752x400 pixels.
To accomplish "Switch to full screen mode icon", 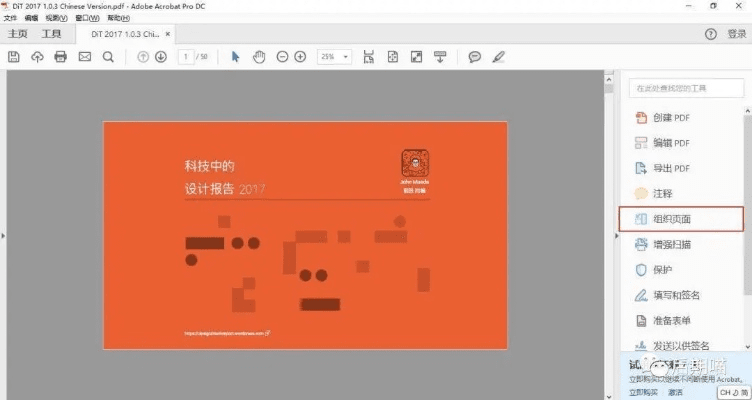I will (x=416, y=57).
